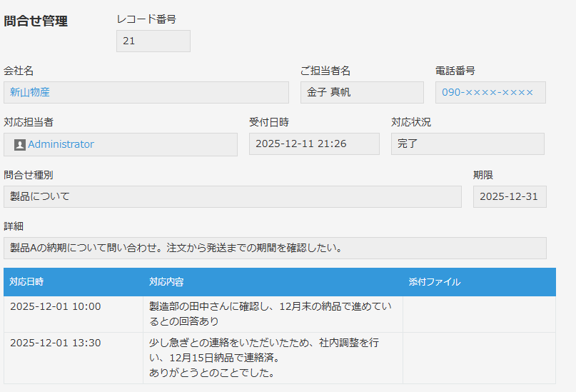Click the user icon beside Administrator
The image size is (576, 392).
[x=20, y=144]
